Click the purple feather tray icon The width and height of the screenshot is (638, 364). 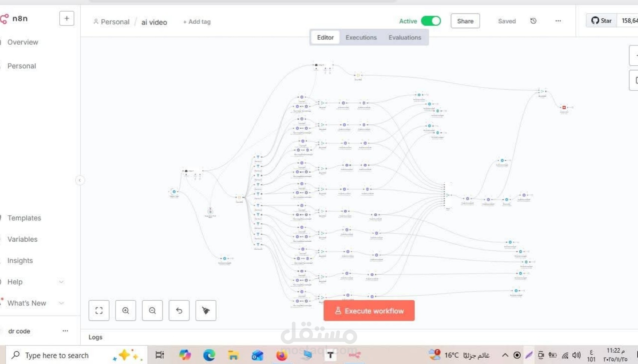(529, 355)
